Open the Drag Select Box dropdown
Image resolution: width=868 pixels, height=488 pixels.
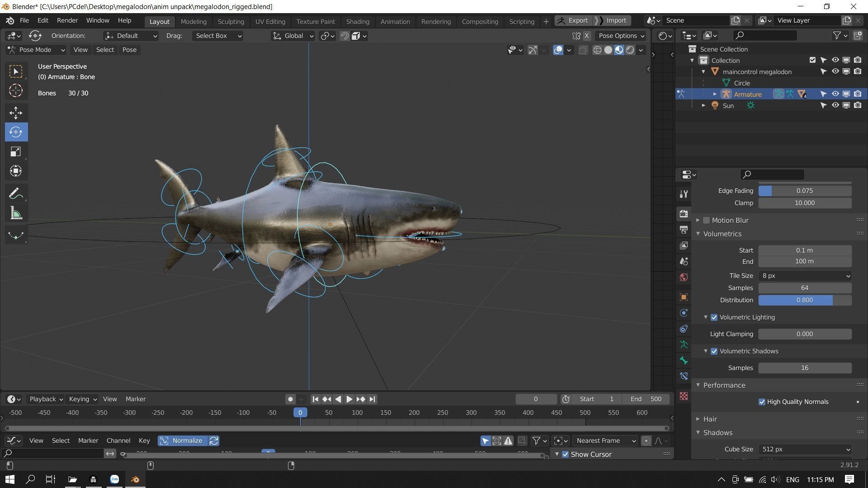point(218,36)
